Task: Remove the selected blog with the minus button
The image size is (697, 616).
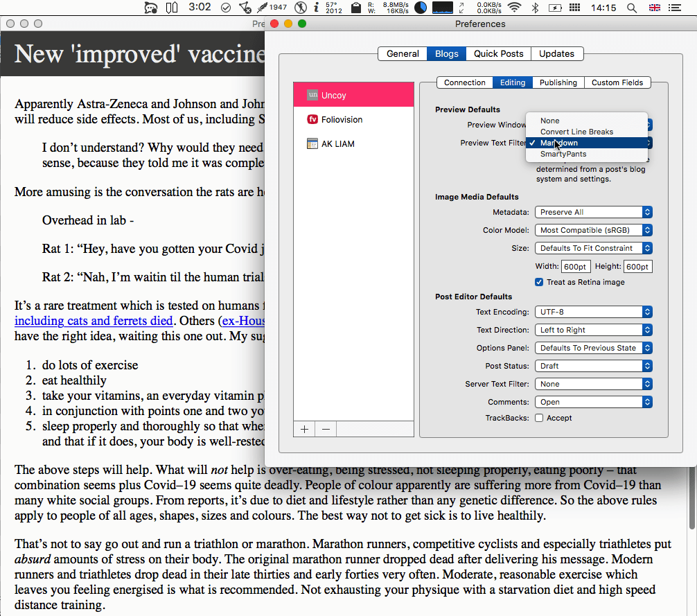Action: click(x=326, y=429)
